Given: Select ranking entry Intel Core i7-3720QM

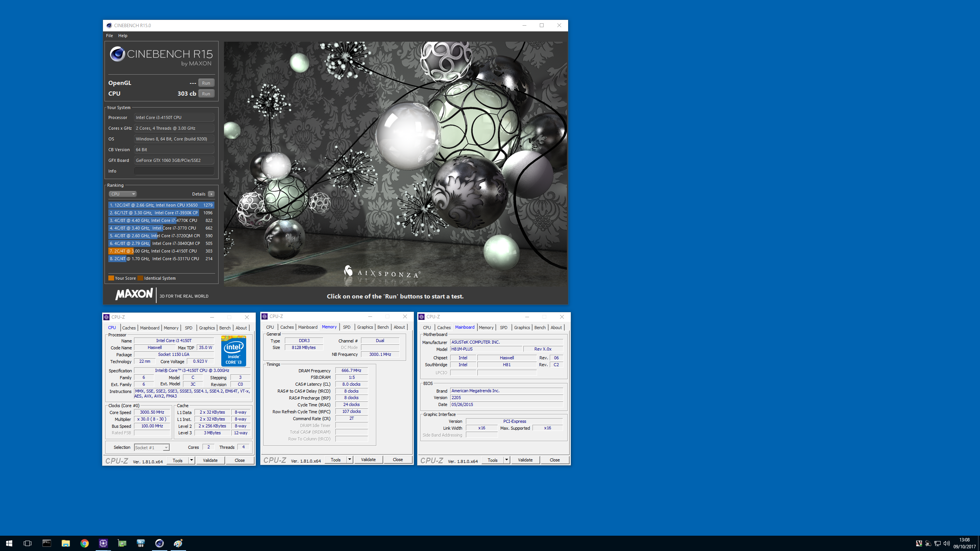Looking at the screenshot, I should click(161, 236).
